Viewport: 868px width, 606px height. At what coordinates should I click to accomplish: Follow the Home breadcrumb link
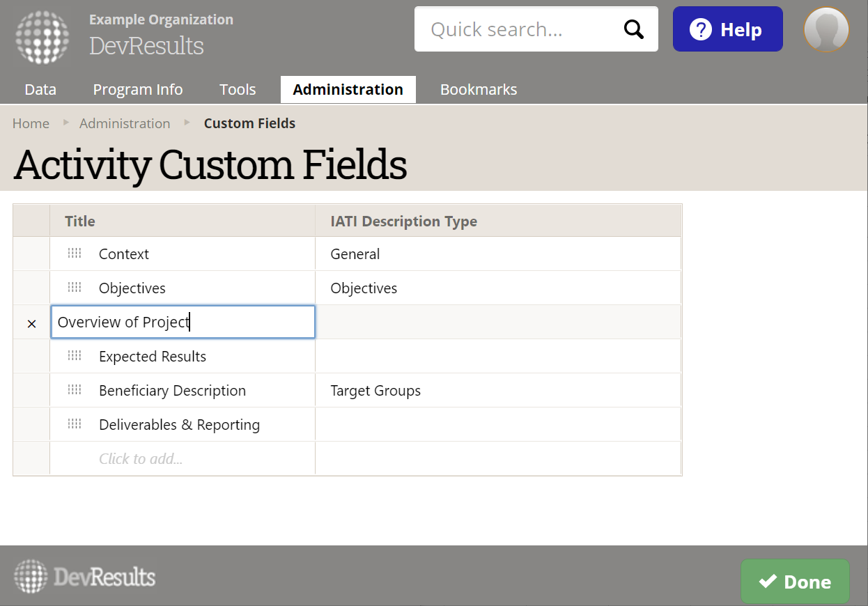pos(31,123)
